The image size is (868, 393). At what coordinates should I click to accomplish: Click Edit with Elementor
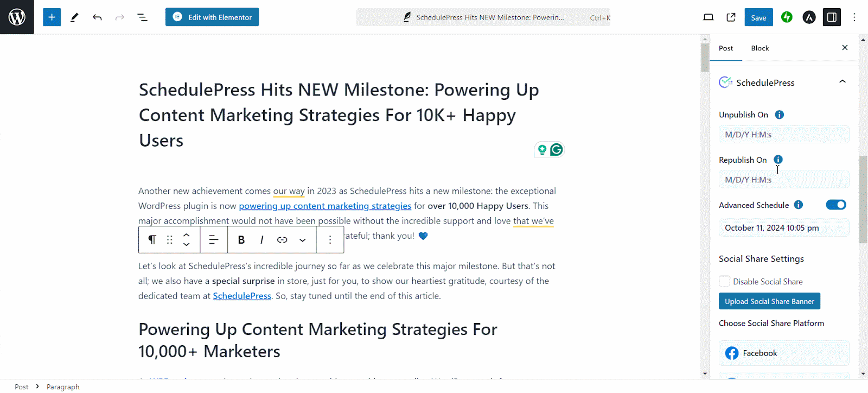point(212,17)
